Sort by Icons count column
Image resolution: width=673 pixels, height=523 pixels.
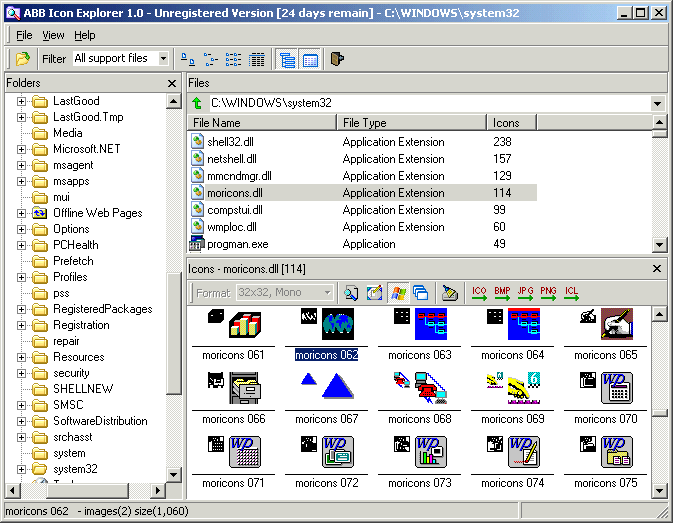pyautogui.click(x=512, y=123)
